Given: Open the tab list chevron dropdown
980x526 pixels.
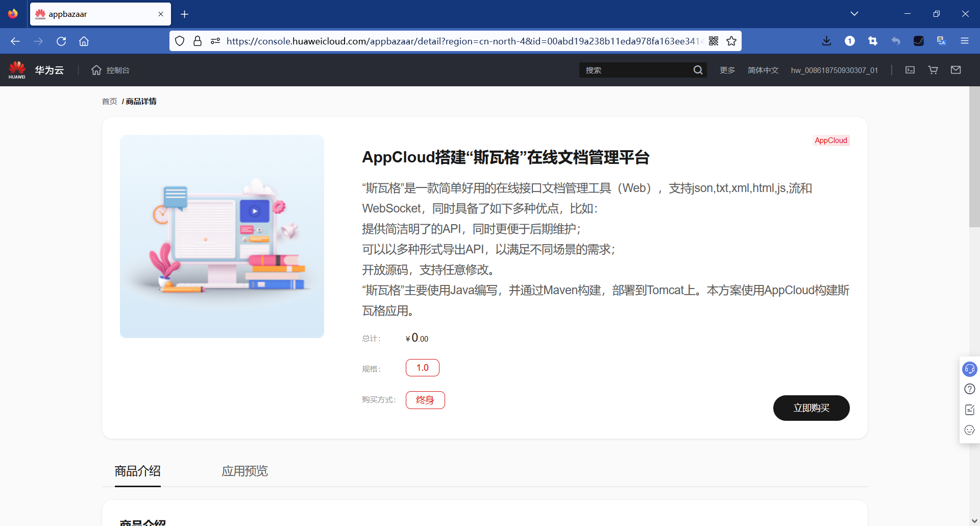Looking at the screenshot, I should click(x=855, y=14).
